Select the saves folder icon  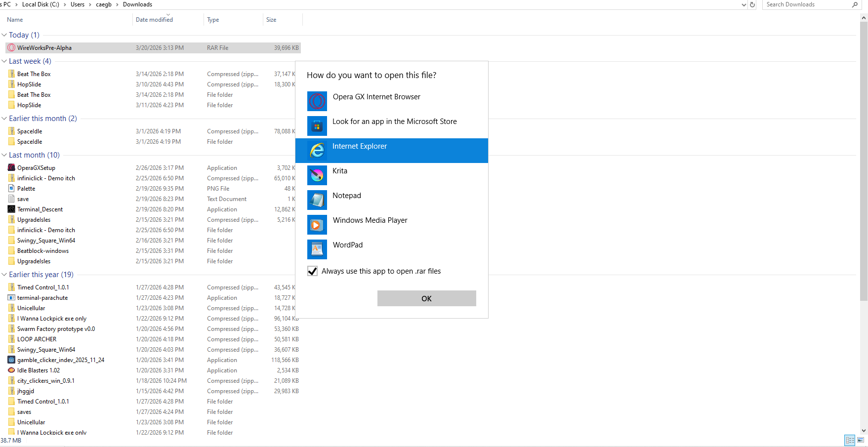coord(11,412)
